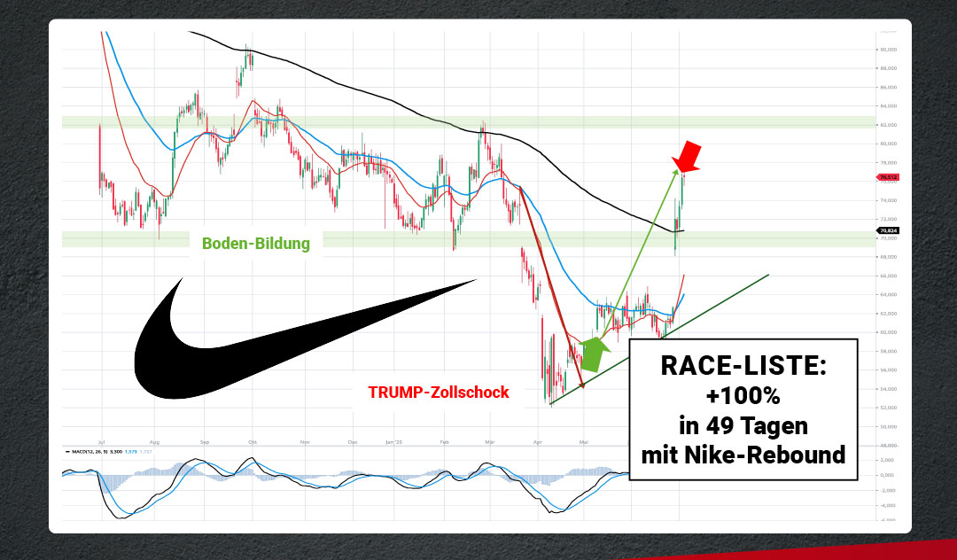Click the 82,000 price axis label
Image resolution: width=957 pixels, height=560 pixels.
(x=889, y=125)
